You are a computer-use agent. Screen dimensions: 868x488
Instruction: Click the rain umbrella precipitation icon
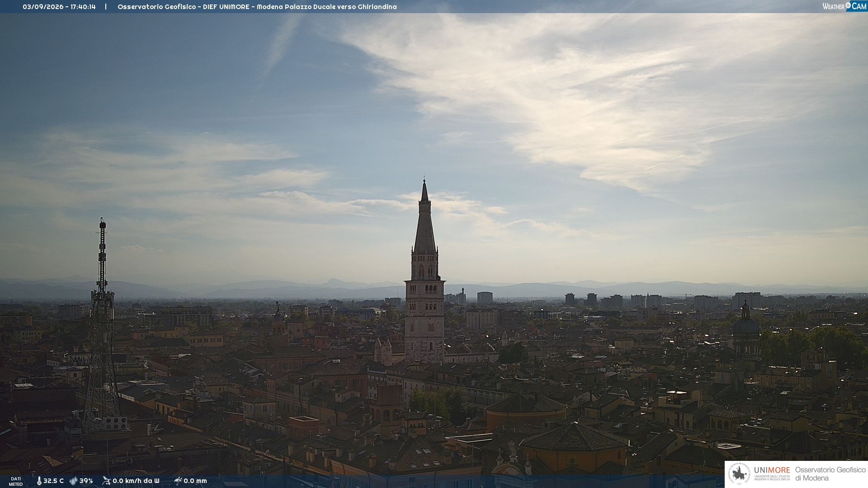click(x=178, y=481)
